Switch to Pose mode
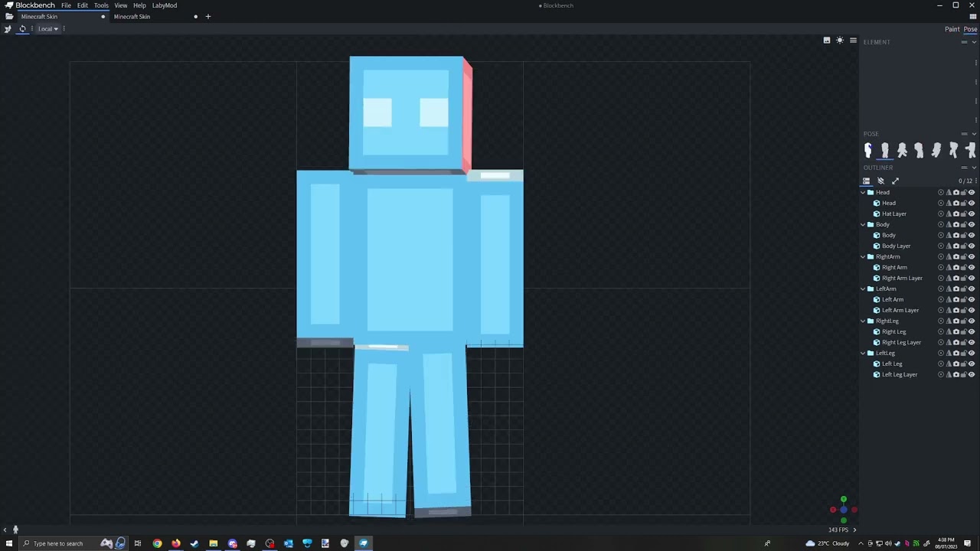 click(970, 29)
